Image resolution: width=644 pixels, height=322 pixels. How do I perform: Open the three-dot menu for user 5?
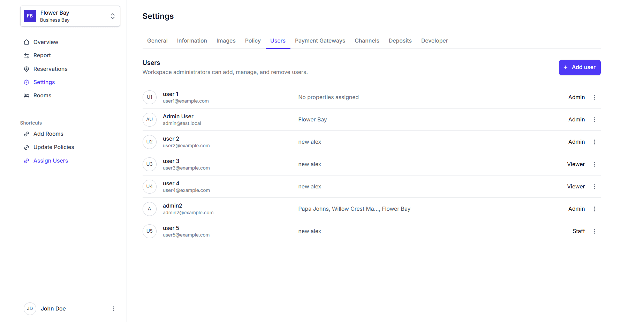pyautogui.click(x=594, y=231)
